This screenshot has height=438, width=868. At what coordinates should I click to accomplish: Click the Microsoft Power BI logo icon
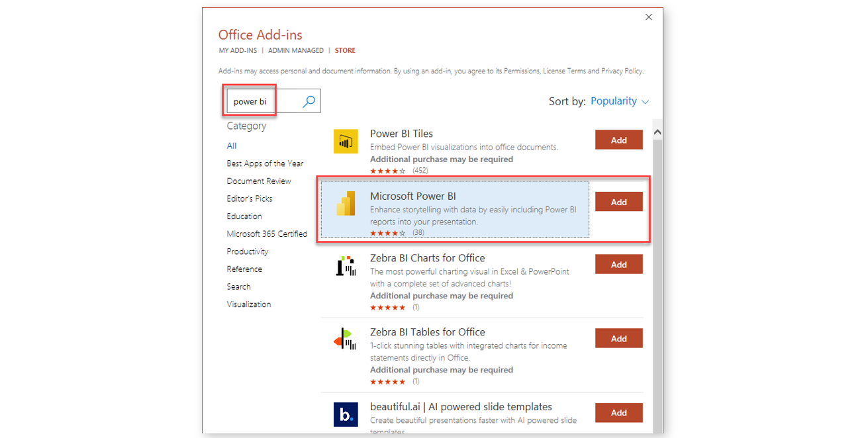[346, 204]
